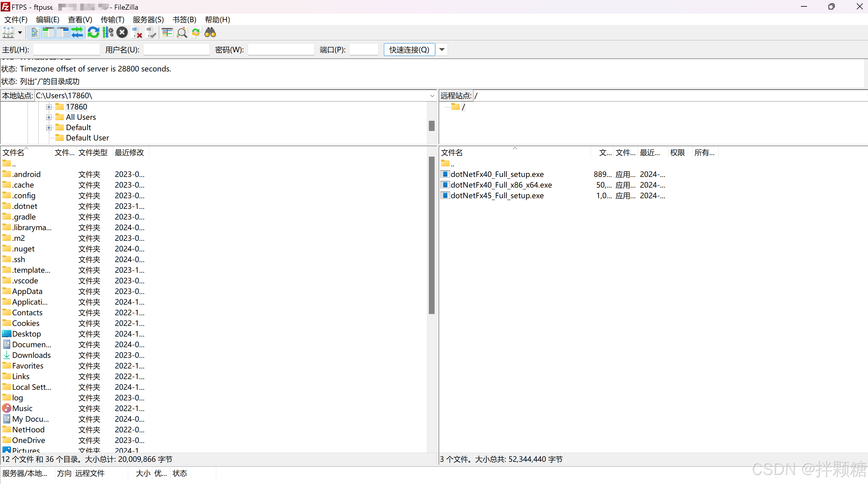Open the filename filters magnifier icon
Image resolution: width=868 pixels, height=484 pixels.
click(x=182, y=33)
